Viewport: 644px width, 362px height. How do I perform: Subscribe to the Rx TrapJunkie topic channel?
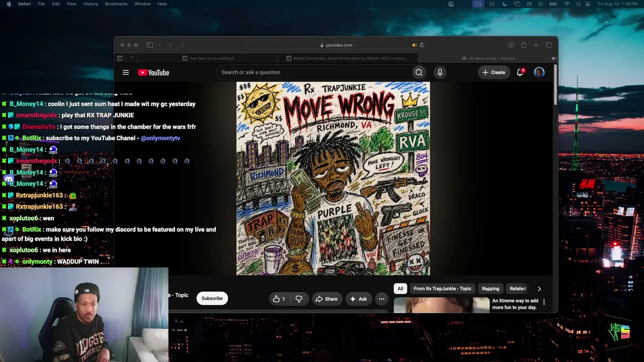pos(212,299)
